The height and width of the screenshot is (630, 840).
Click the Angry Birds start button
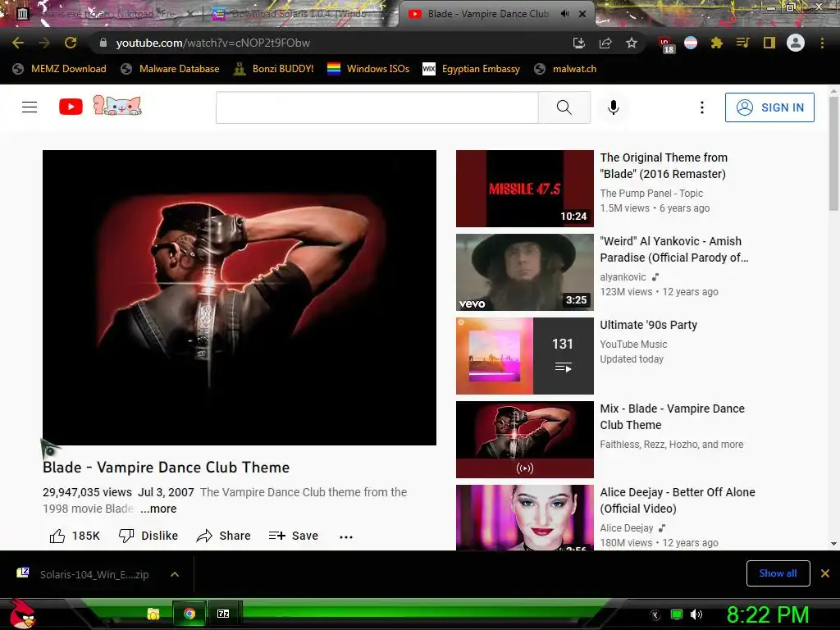(22, 614)
